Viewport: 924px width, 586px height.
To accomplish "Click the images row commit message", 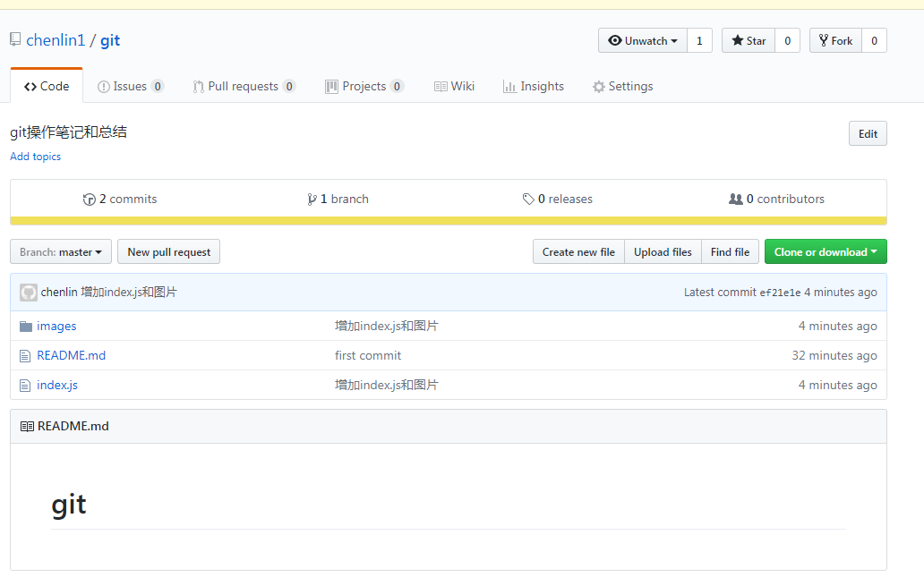I will click(x=387, y=327).
